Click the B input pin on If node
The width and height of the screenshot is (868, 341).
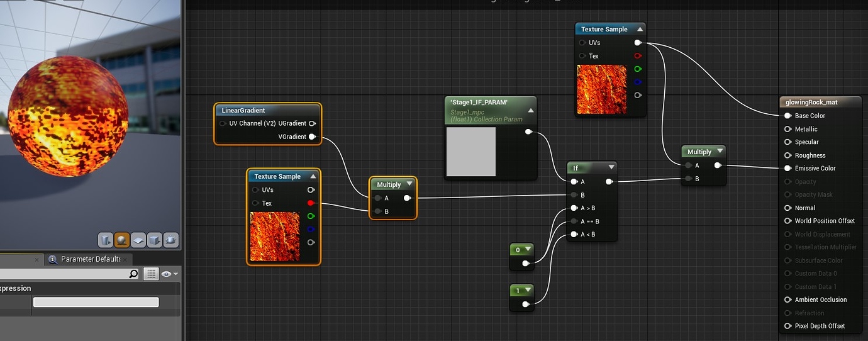tap(574, 195)
